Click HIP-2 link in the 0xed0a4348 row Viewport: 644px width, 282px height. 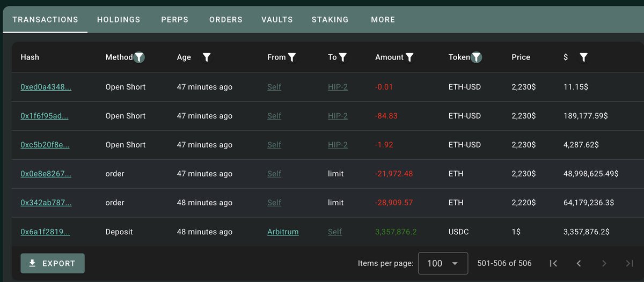tap(338, 87)
